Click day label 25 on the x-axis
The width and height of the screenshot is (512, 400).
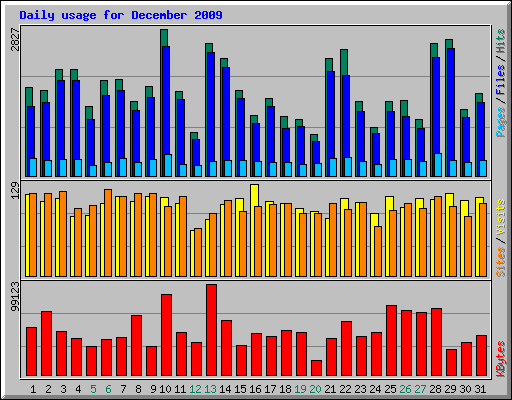(390, 389)
